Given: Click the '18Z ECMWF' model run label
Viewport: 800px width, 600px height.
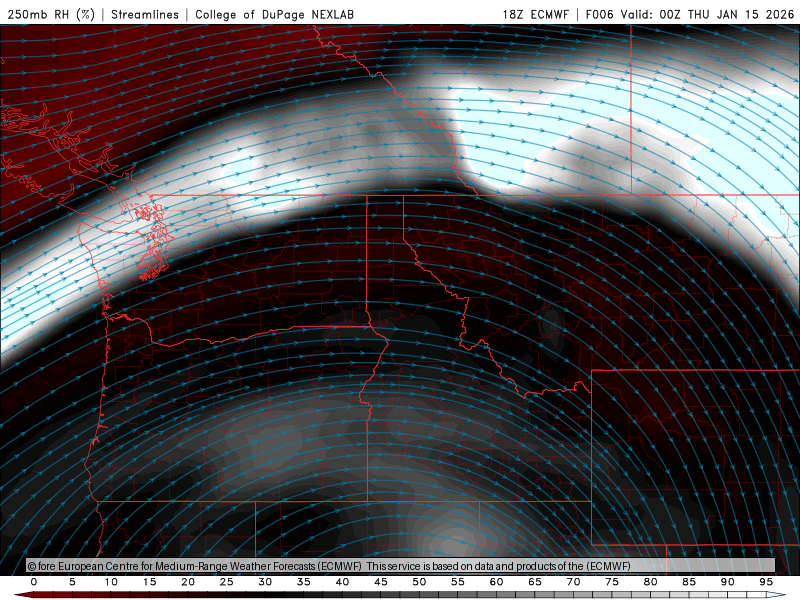Looking at the screenshot, I should click(535, 14).
